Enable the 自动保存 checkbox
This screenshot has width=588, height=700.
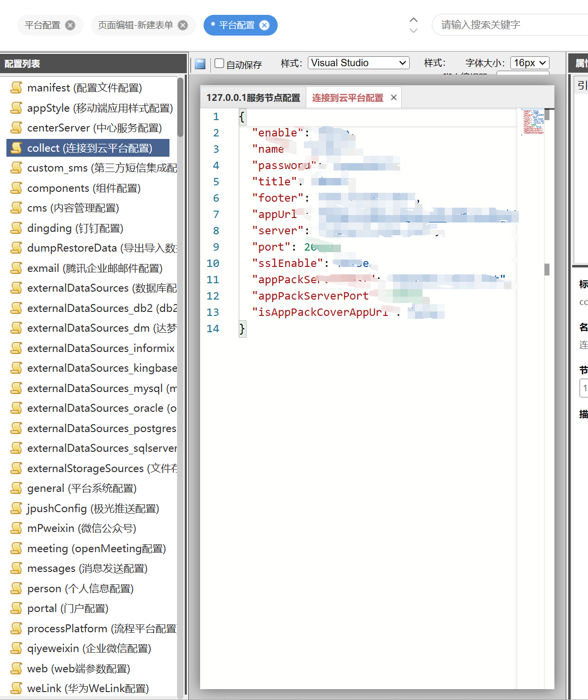[219, 63]
